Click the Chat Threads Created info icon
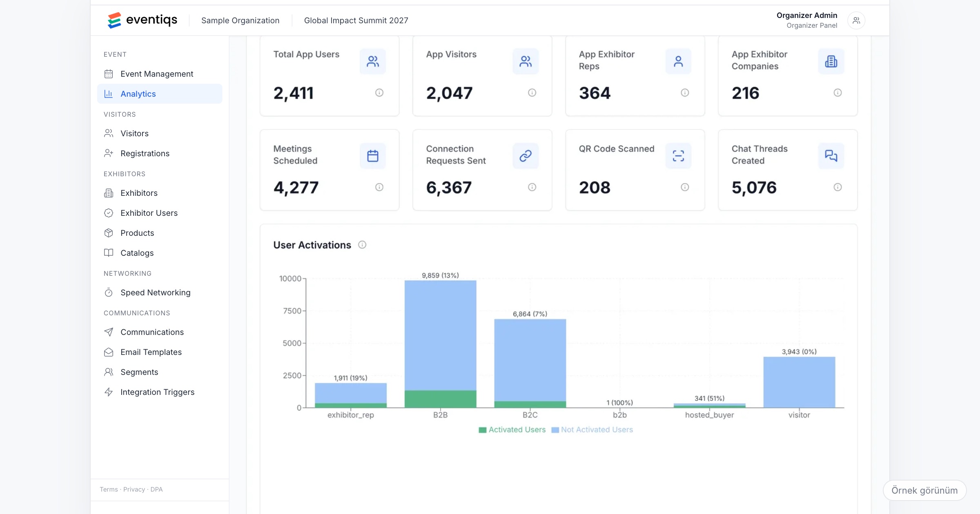The width and height of the screenshot is (980, 514). [837, 187]
